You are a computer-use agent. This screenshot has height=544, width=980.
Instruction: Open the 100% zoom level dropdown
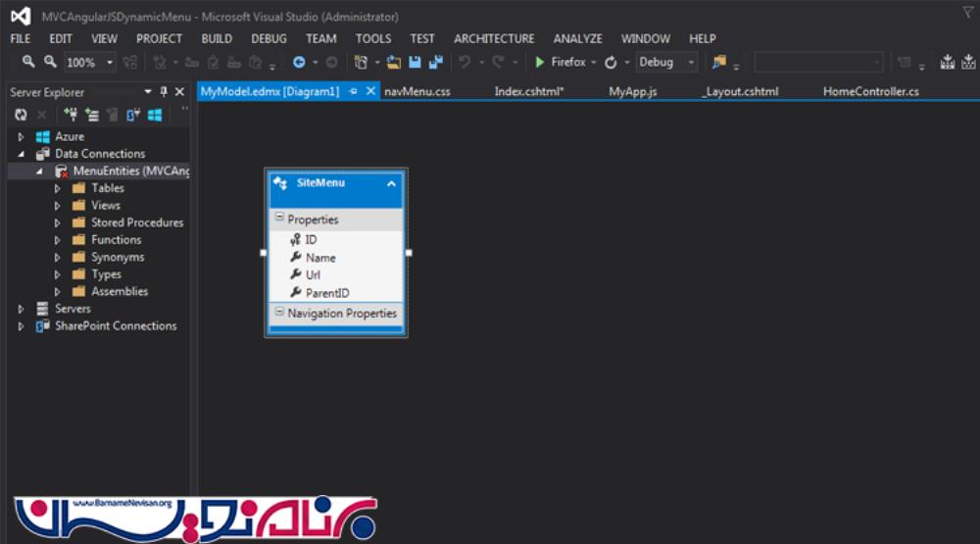click(x=110, y=63)
